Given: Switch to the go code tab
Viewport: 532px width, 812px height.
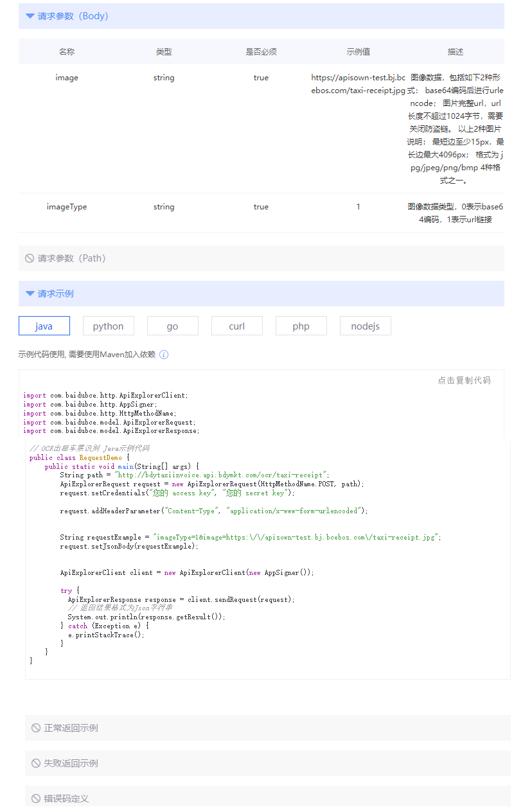Looking at the screenshot, I should [172, 326].
